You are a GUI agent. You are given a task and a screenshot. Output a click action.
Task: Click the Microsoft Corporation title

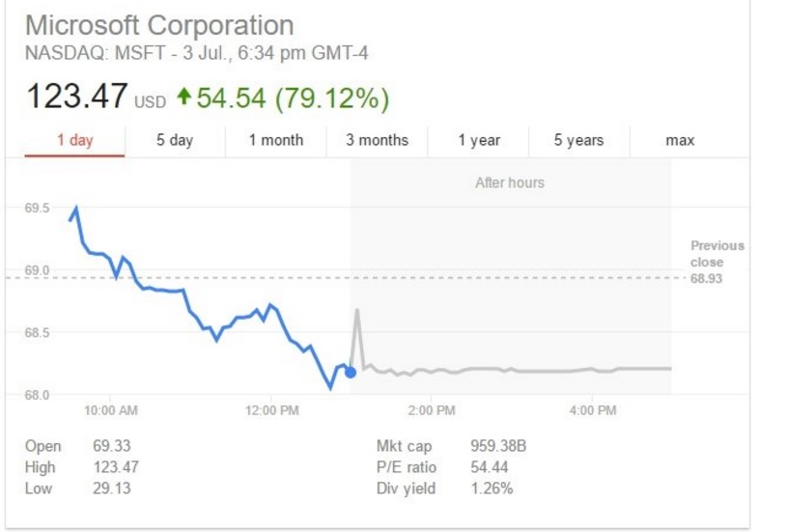click(159, 25)
